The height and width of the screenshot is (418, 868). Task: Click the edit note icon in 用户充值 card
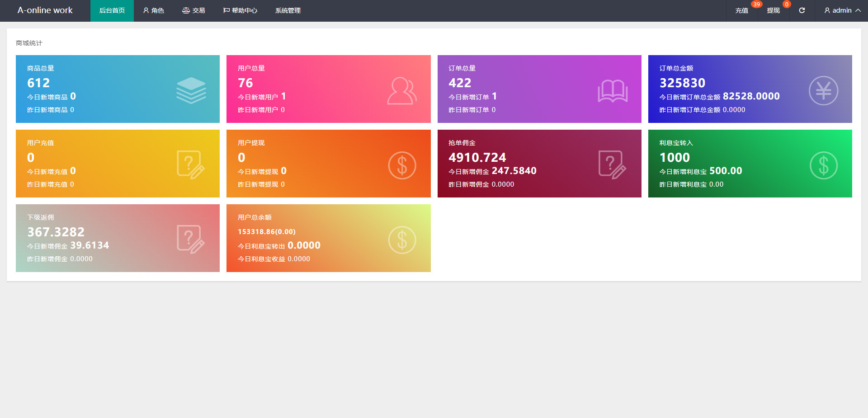(191, 165)
